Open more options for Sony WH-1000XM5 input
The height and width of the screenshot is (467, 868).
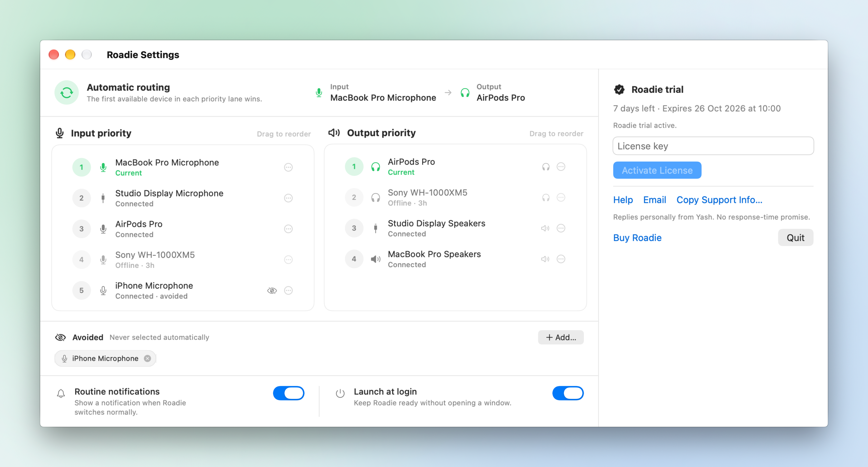coord(288,260)
